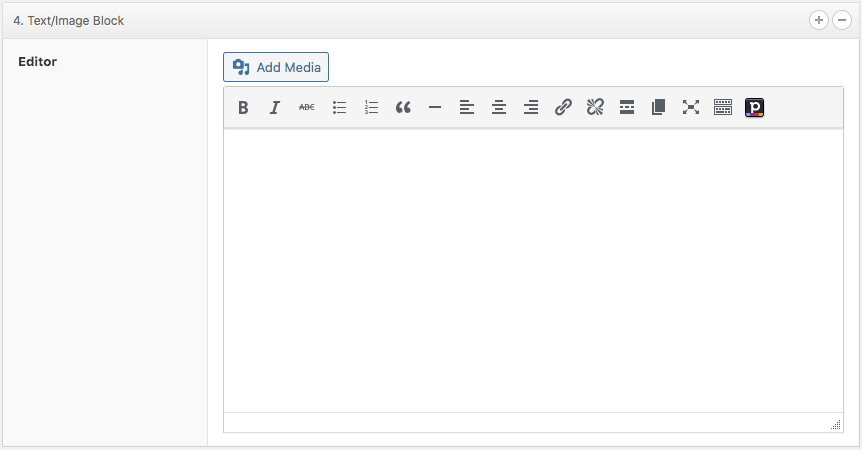The image size is (862, 450).
Task: Insert Read More tag
Action: 627,107
